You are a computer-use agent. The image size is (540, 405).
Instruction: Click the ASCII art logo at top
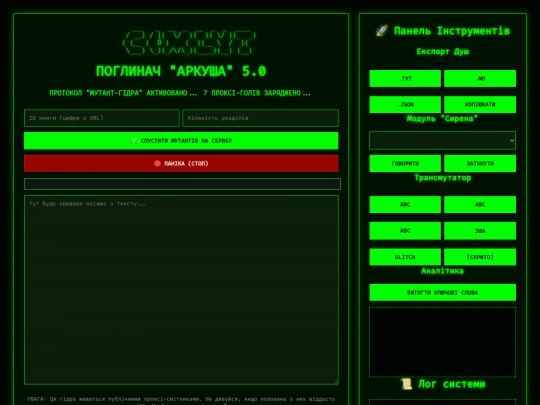[x=189, y=43]
